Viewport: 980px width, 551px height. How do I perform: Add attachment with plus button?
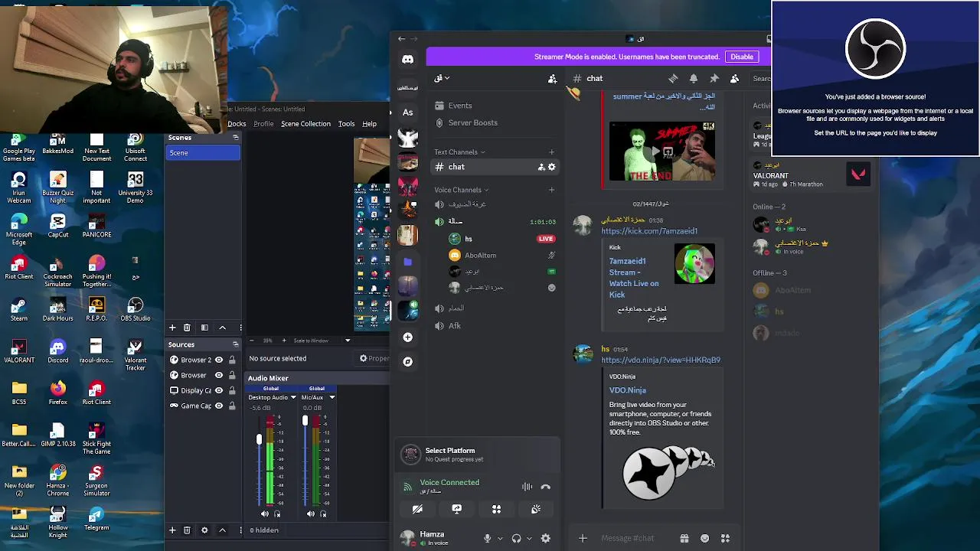pos(583,539)
